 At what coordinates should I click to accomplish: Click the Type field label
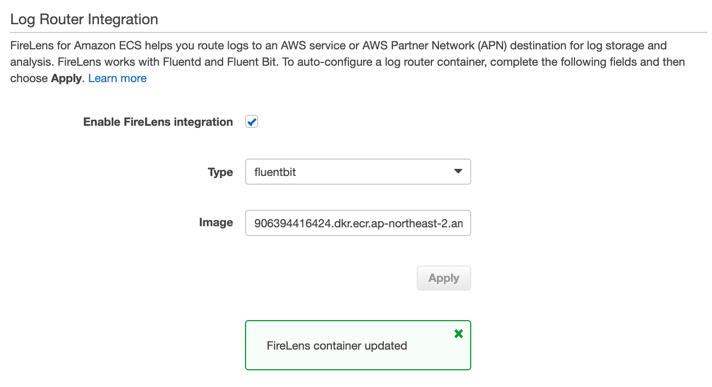pyautogui.click(x=220, y=172)
